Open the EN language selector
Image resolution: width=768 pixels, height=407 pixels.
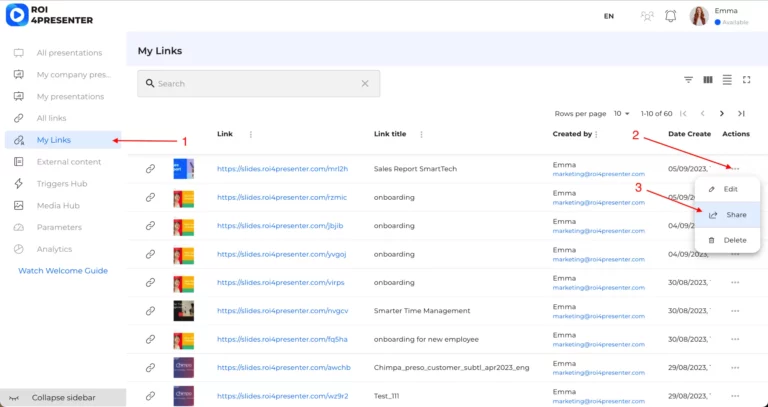pyautogui.click(x=609, y=16)
